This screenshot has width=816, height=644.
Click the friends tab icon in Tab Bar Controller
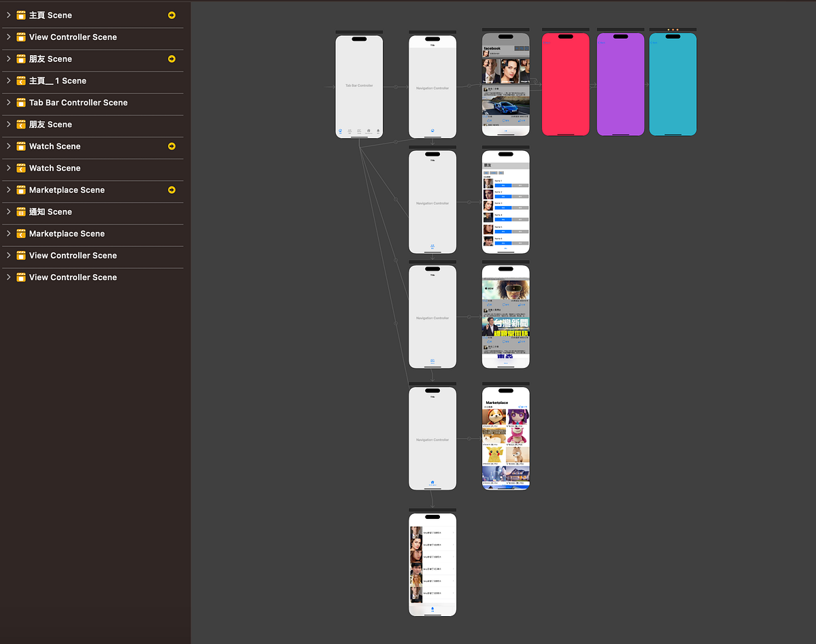click(350, 131)
